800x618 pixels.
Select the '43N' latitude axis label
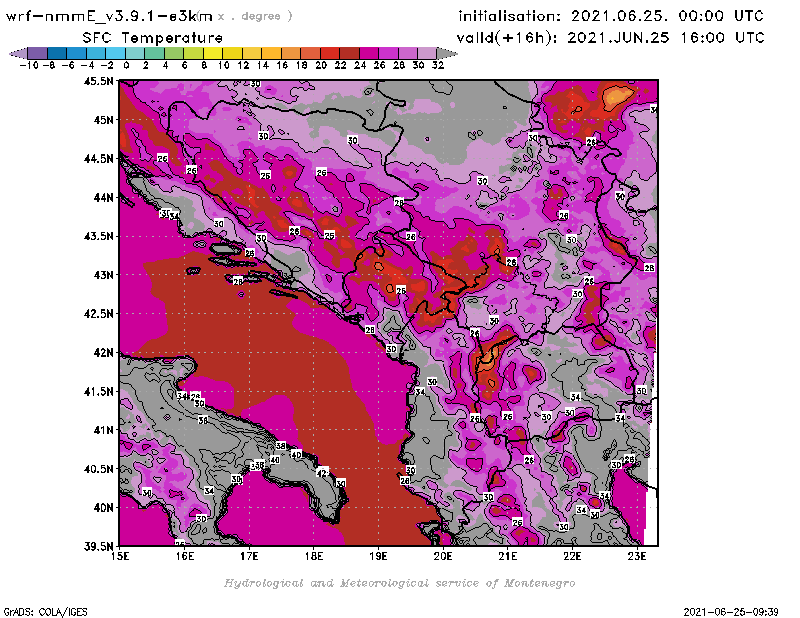click(x=104, y=275)
